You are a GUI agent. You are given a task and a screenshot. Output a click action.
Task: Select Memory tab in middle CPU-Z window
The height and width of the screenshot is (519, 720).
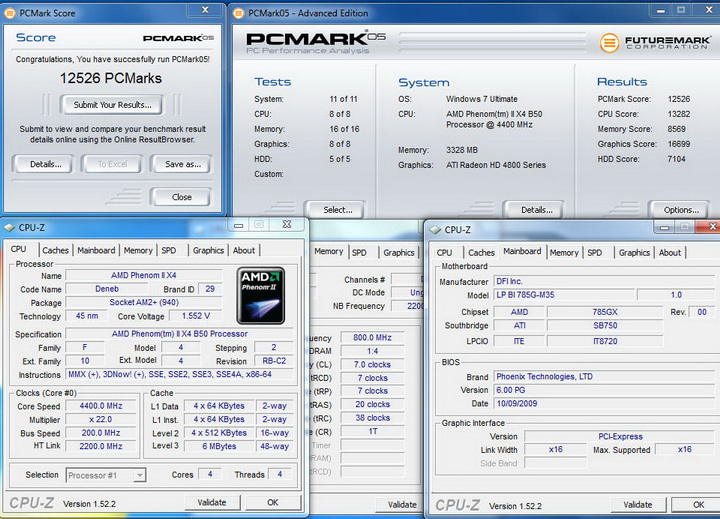click(x=328, y=251)
